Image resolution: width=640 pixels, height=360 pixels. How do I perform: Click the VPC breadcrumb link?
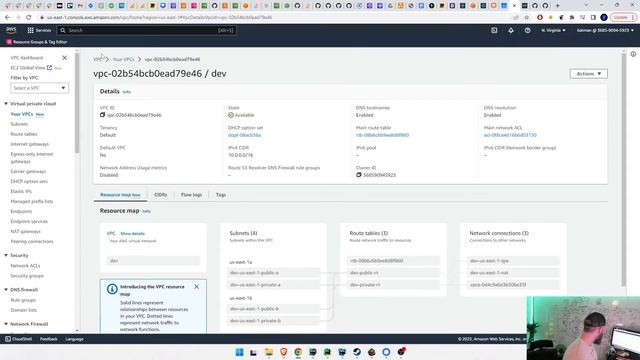[97, 60]
